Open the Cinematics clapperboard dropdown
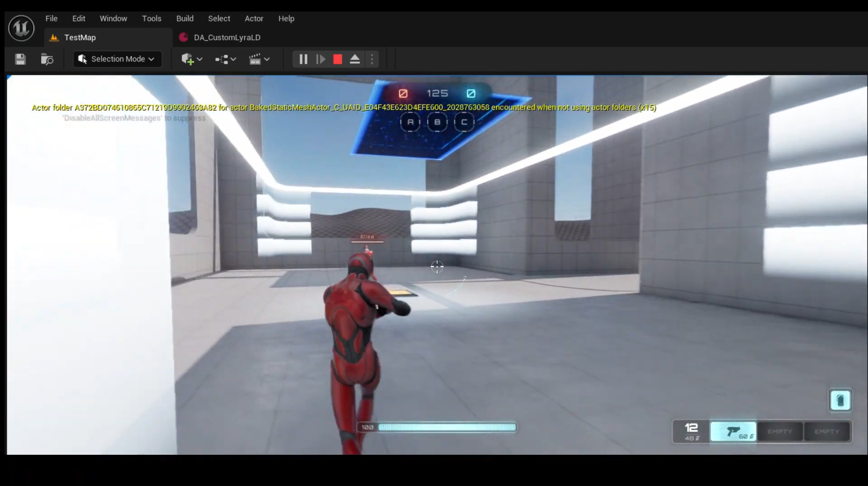 point(260,59)
